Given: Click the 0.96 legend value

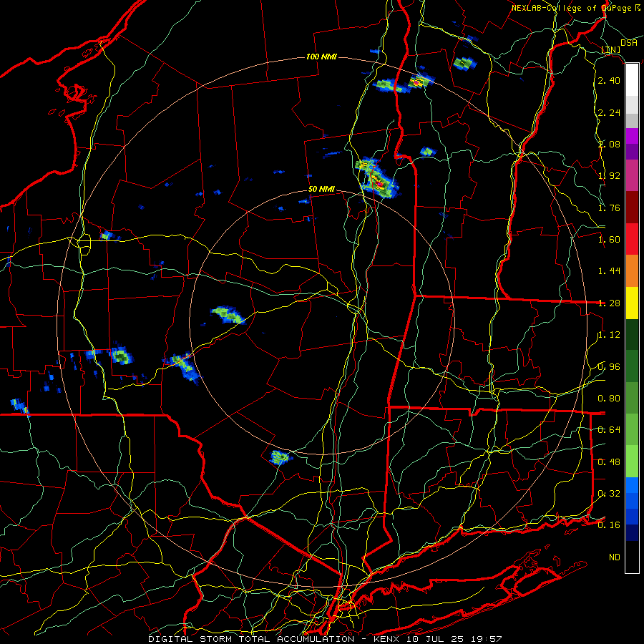Looking at the screenshot, I should [x=609, y=367].
